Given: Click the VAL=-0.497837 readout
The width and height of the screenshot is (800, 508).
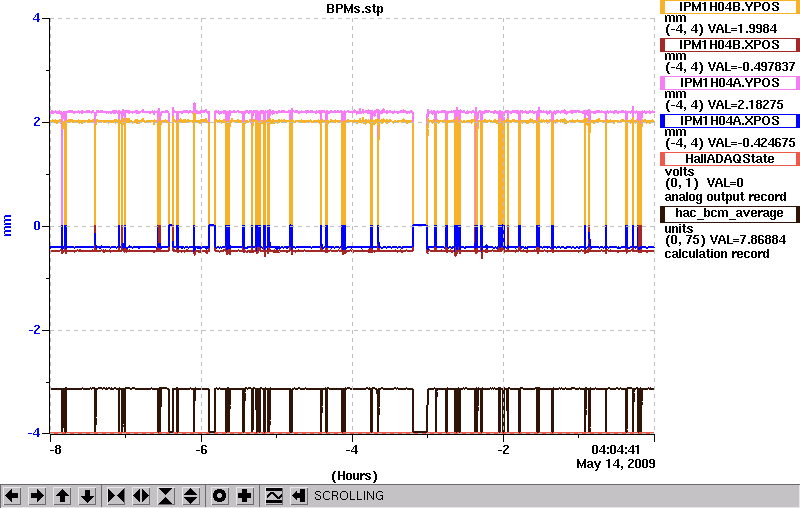Looking at the screenshot, I should click(754, 66).
